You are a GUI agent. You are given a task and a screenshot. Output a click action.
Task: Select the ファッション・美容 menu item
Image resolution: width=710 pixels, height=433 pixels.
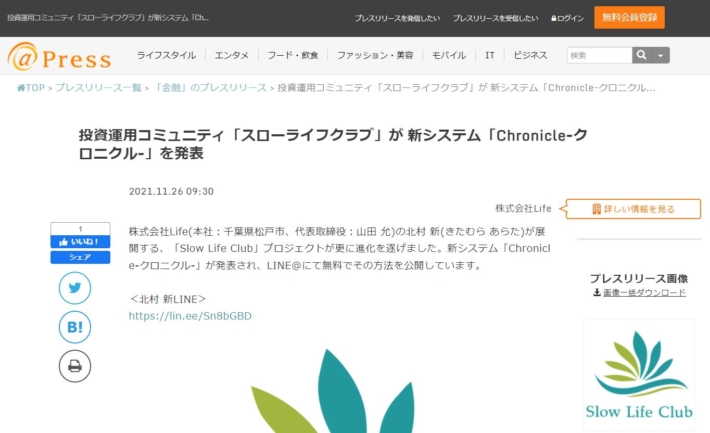[375, 55]
